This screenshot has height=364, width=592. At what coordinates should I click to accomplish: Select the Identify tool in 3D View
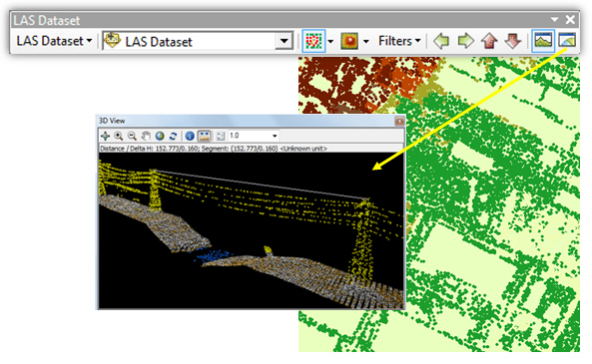(190, 136)
